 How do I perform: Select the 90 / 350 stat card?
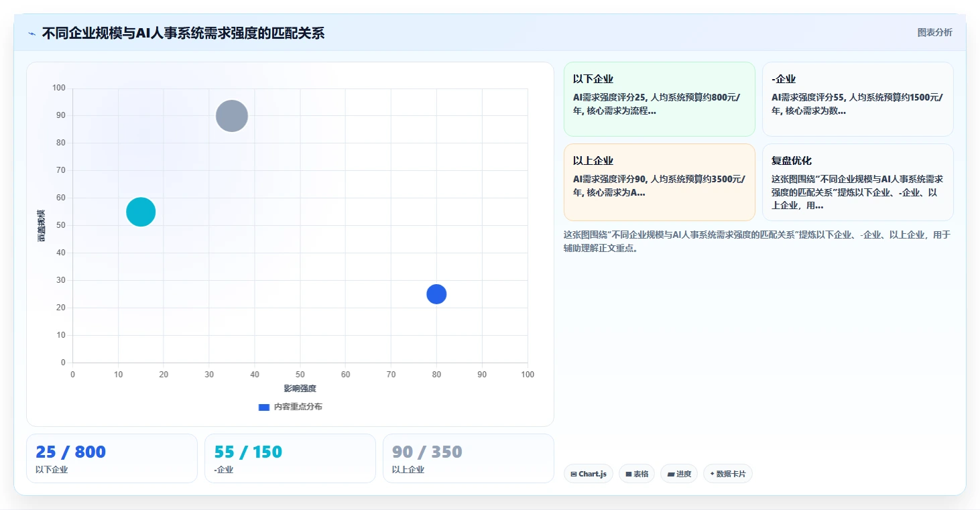point(469,458)
